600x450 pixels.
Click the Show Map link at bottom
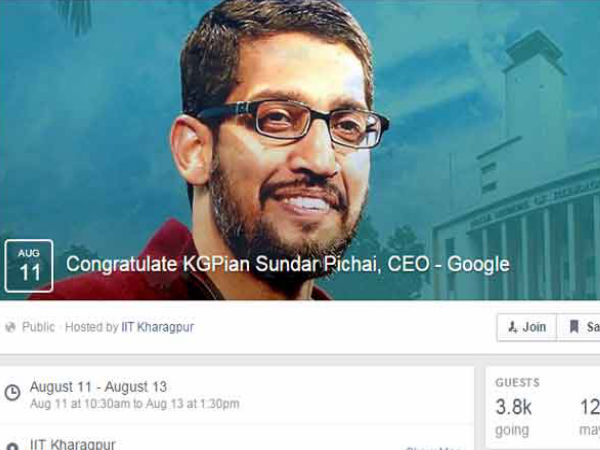433,448
